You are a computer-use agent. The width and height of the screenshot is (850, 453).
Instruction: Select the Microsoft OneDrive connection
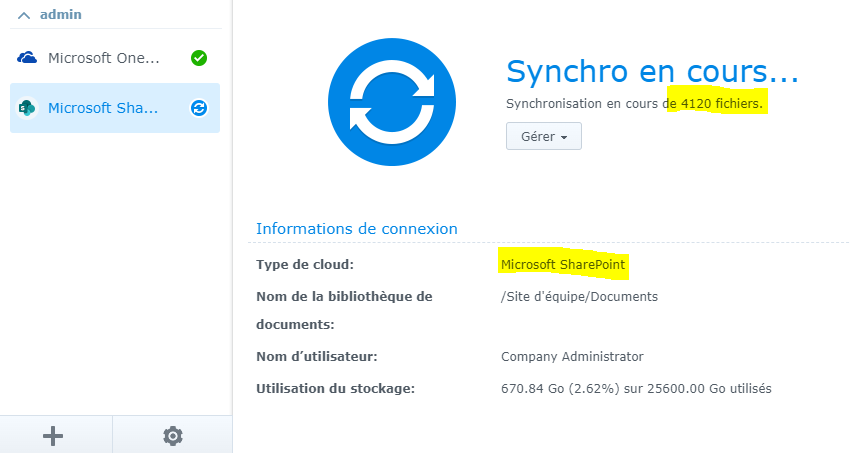[x=103, y=58]
